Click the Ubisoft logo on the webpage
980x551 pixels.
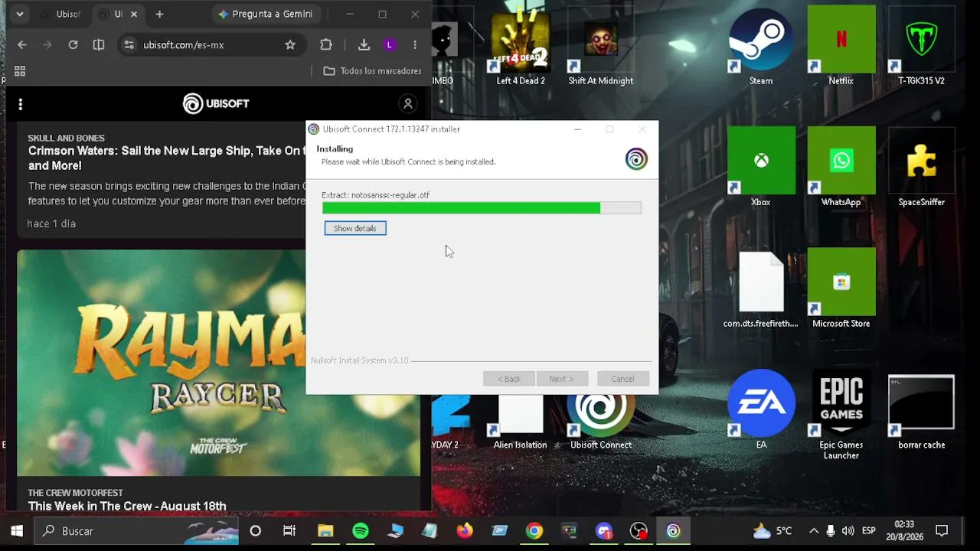216,103
